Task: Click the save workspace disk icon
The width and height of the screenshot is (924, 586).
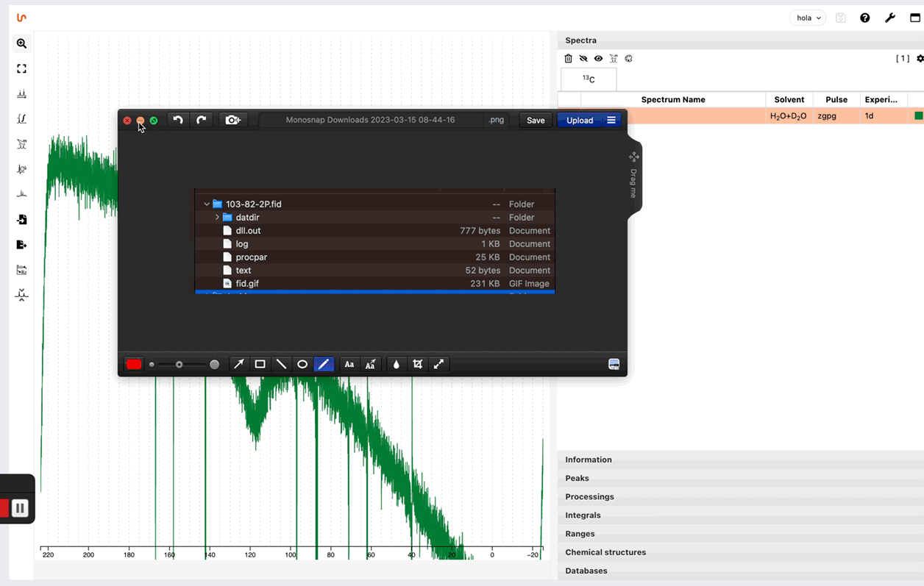Action: click(841, 18)
